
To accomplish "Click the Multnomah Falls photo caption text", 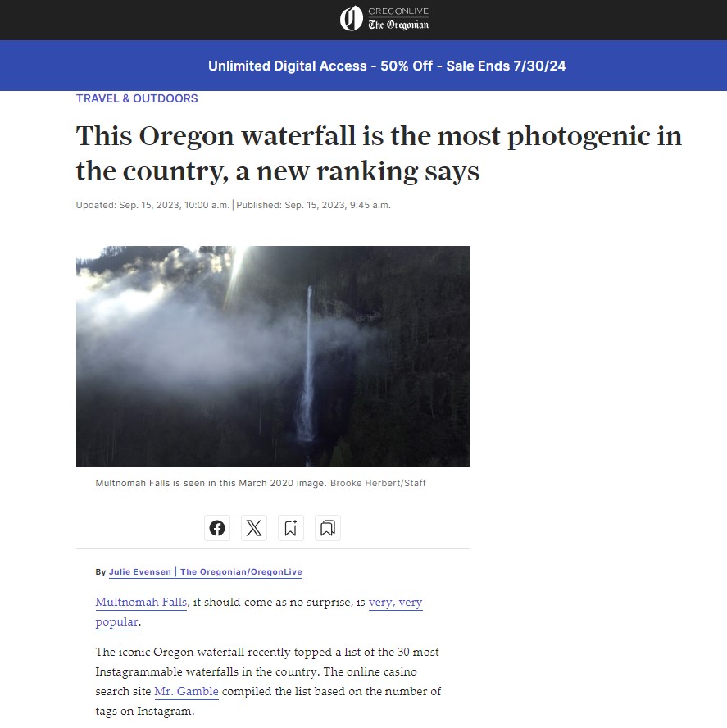I will (211, 483).
